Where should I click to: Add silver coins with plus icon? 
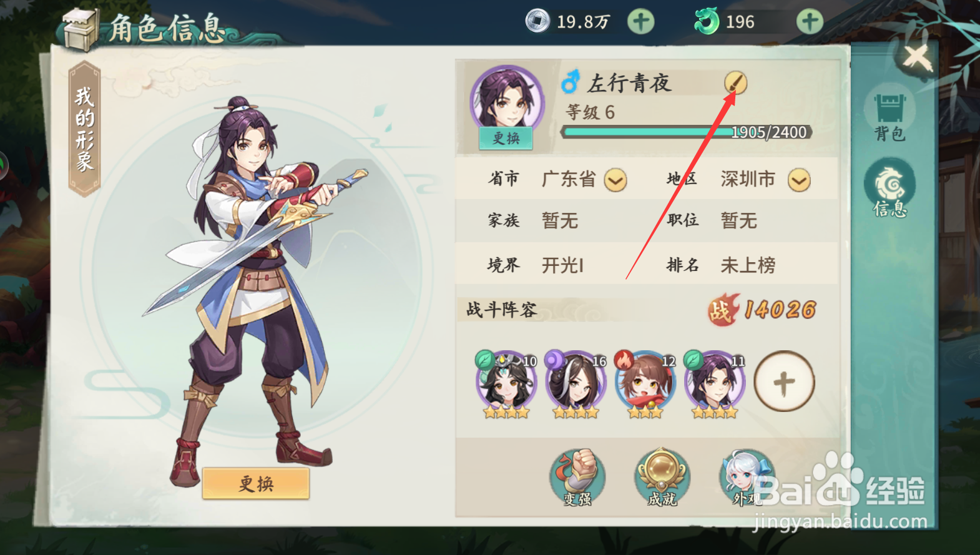point(640,22)
